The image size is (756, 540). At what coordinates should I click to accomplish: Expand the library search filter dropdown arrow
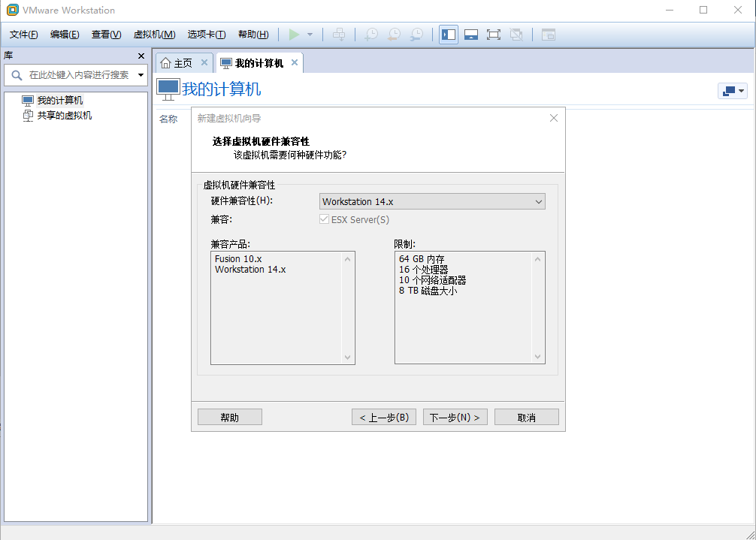141,75
